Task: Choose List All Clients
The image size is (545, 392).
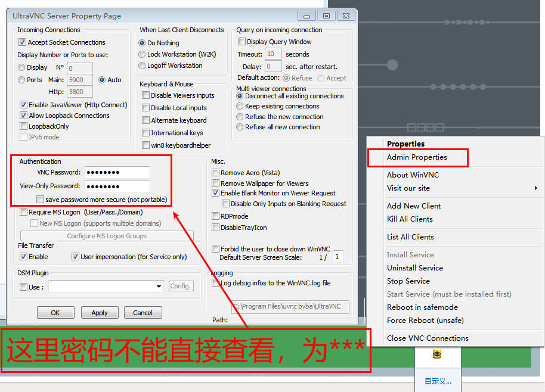Action: tap(410, 237)
